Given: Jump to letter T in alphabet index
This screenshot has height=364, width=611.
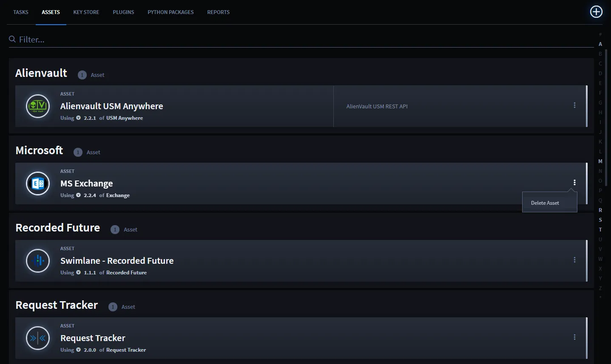Looking at the screenshot, I should 600,230.
